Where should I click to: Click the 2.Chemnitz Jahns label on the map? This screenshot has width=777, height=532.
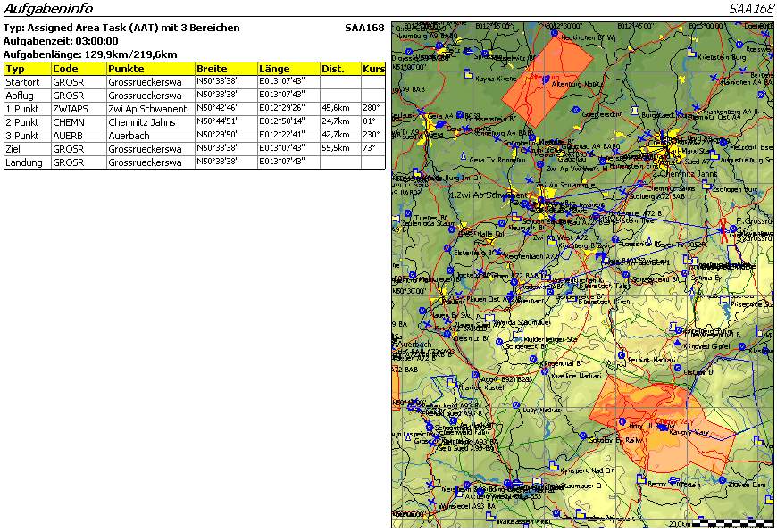point(685,174)
